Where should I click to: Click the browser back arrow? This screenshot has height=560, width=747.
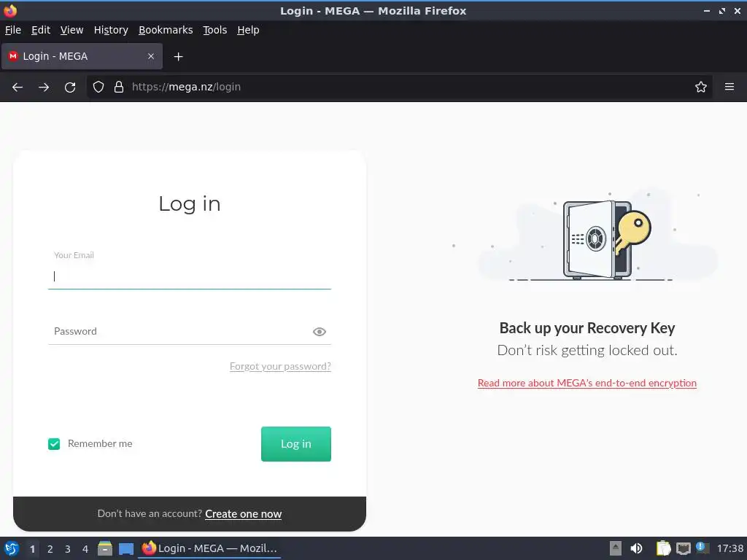click(18, 87)
